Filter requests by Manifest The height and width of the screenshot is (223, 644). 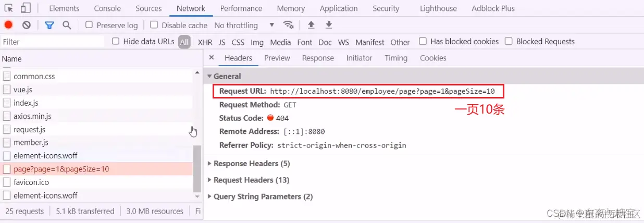(370, 42)
